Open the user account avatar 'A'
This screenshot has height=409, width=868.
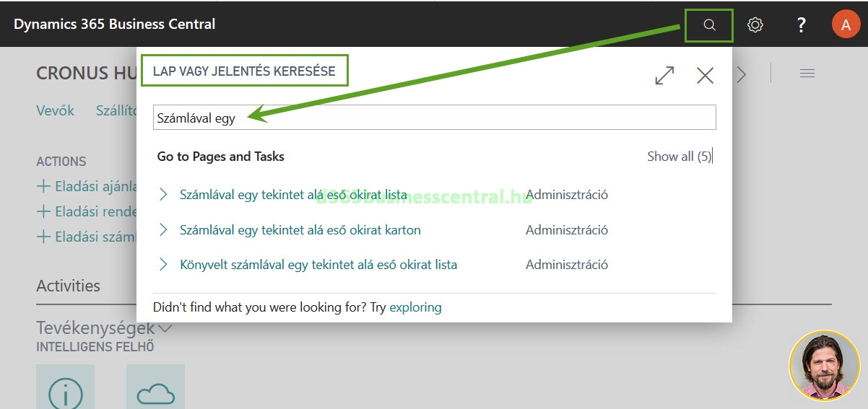click(846, 25)
